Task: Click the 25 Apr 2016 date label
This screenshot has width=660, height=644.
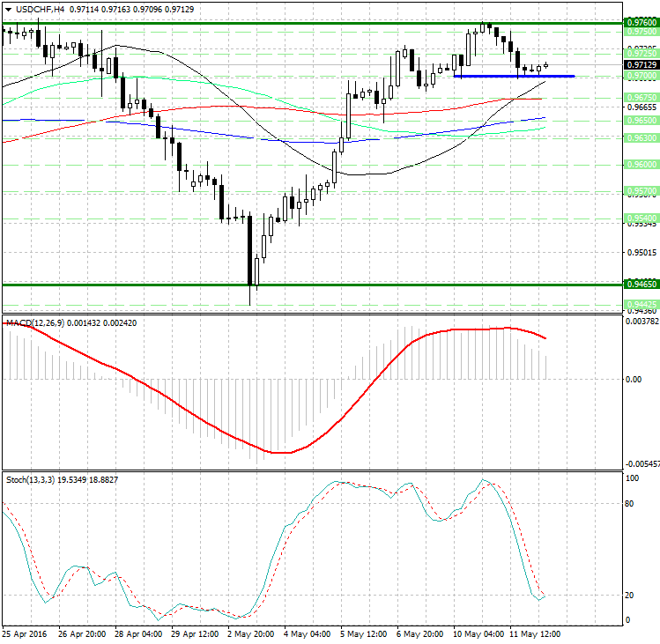Action: coord(26,633)
